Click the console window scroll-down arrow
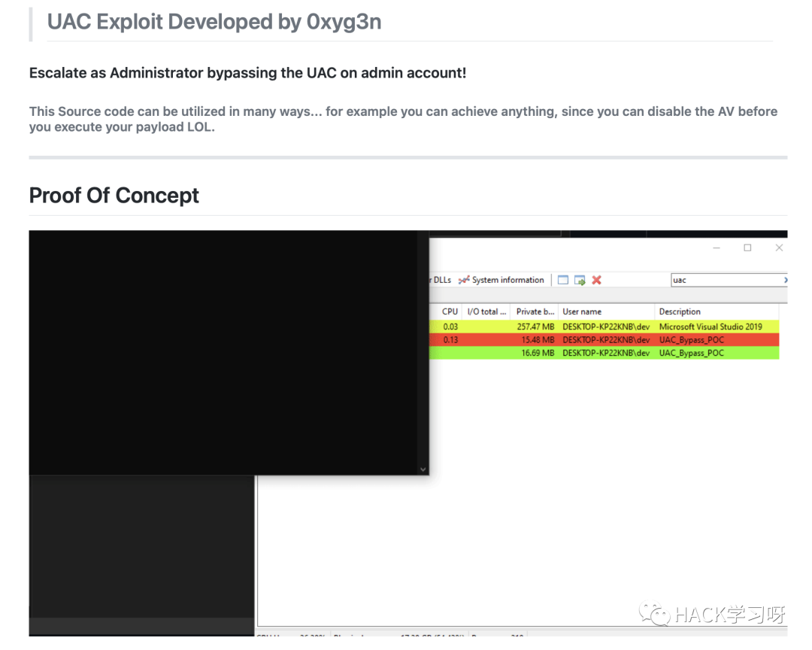Viewport: 812px width, 650px height. [423, 469]
